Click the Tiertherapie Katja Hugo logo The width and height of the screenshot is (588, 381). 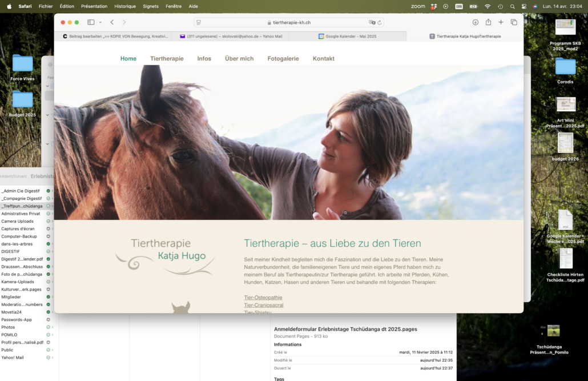pyautogui.click(x=165, y=256)
